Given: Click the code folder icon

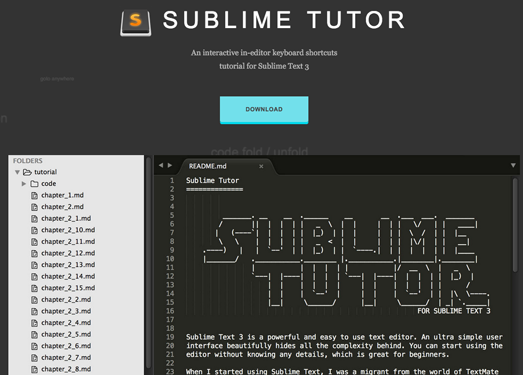Looking at the screenshot, I should point(34,184).
